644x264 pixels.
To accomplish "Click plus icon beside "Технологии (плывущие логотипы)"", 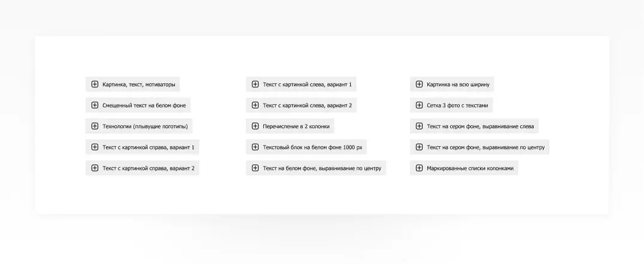I will (x=95, y=126).
